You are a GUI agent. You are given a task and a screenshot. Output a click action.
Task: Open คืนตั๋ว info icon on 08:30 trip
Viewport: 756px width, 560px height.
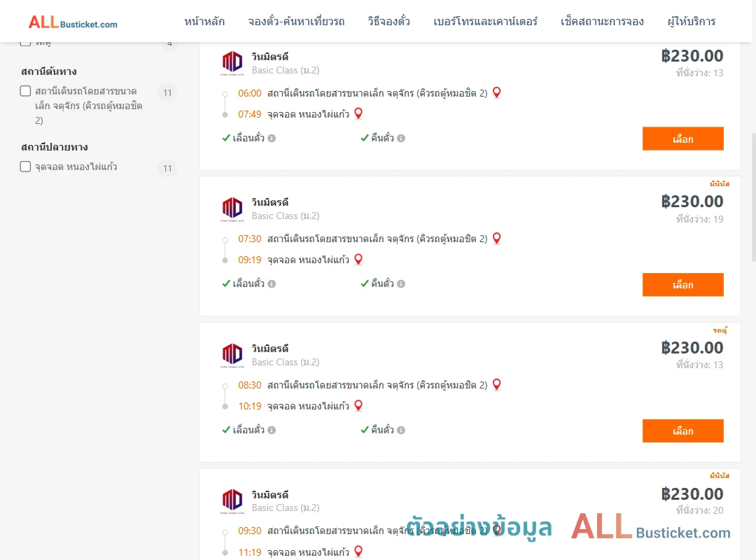pos(401,430)
